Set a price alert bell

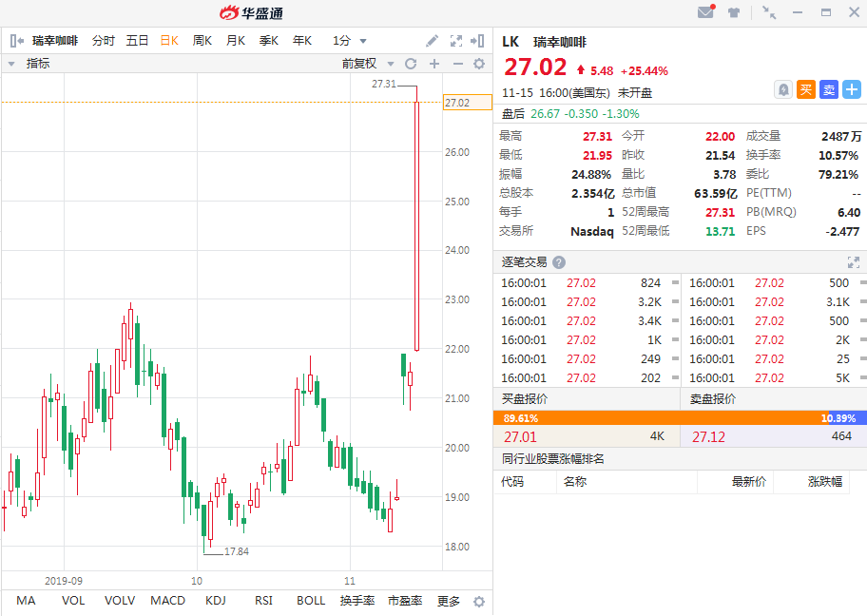tap(783, 89)
